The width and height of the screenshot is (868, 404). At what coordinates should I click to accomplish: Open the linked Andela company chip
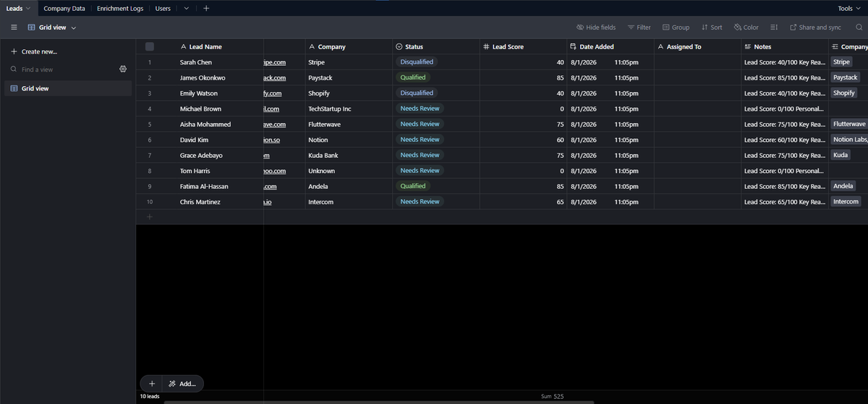pyautogui.click(x=844, y=186)
